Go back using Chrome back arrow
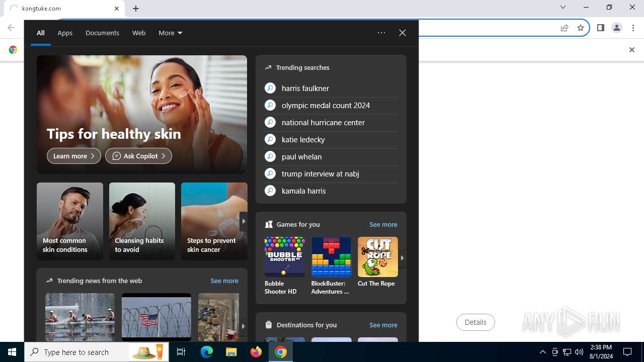The height and width of the screenshot is (362, 644). [11, 28]
